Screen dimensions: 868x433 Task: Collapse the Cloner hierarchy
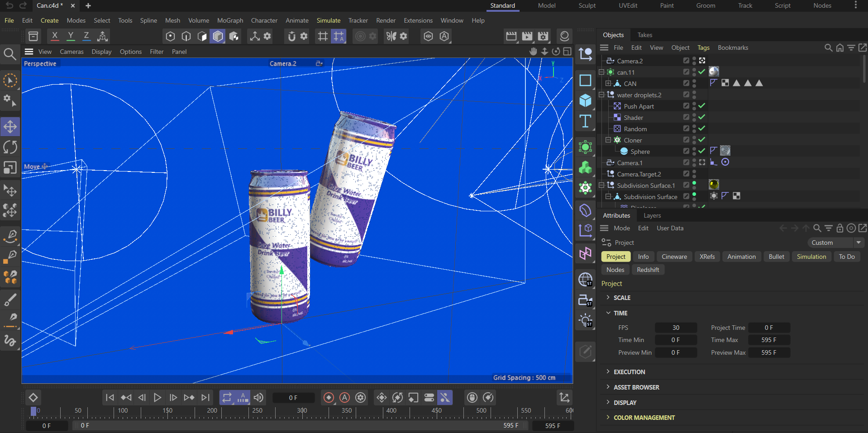tap(608, 140)
